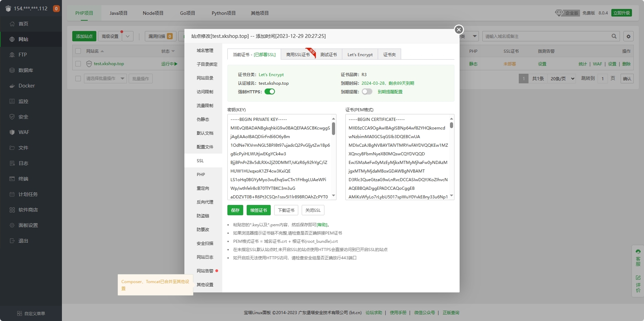Switch to the Let's Encrypt tab
The width and height of the screenshot is (644, 321).
tap(360, 54)
